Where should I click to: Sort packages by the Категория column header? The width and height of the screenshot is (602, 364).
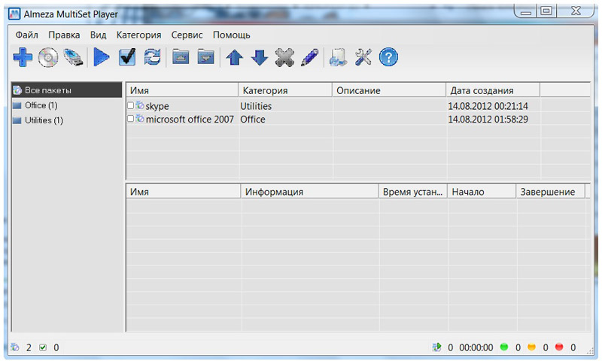[285, 90]
